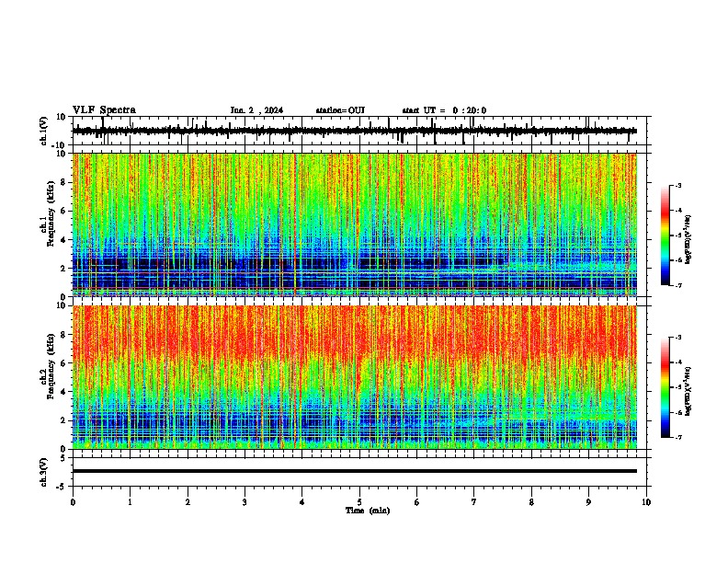Image resolution: width=728 pixels, height=563 pixels.
Task: Click inside the ch.2 spectrogram panel
Action: [x=354, y=377]
